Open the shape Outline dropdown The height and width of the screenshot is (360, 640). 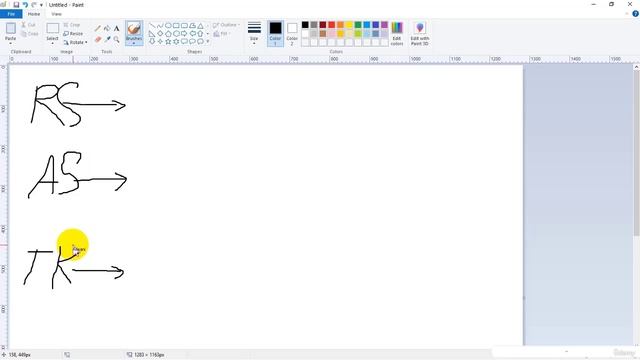226,25
